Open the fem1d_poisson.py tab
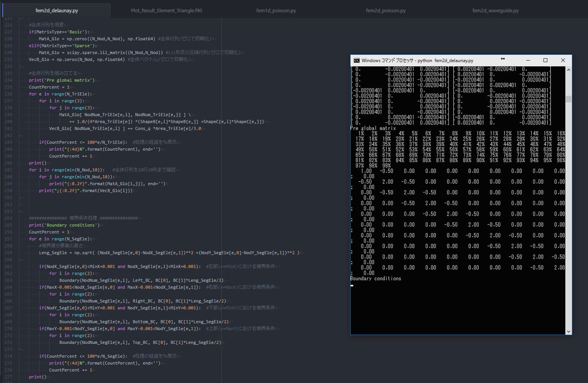 click(x=276, y=10)
